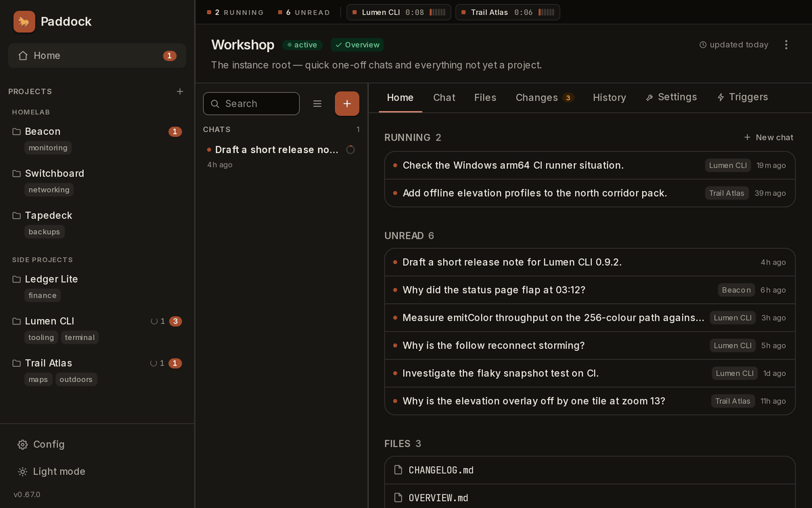Click the Paddock horse logo icon

[24, 22]
